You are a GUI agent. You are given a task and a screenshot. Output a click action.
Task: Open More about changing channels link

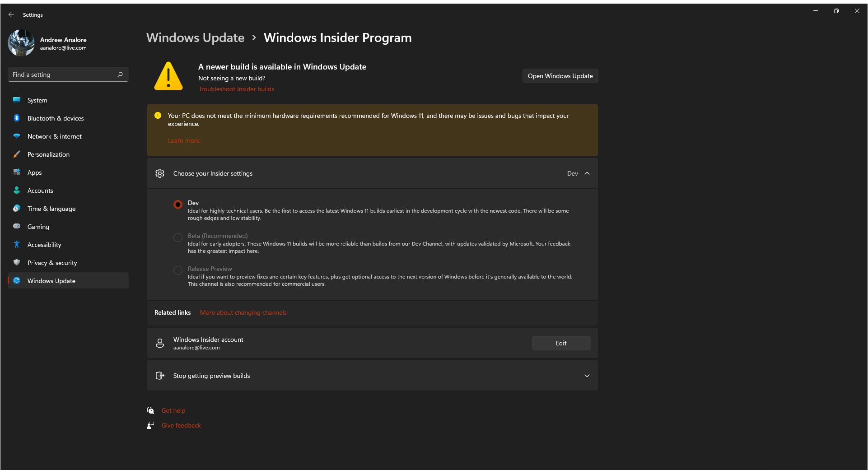click(x=243, y=312)
